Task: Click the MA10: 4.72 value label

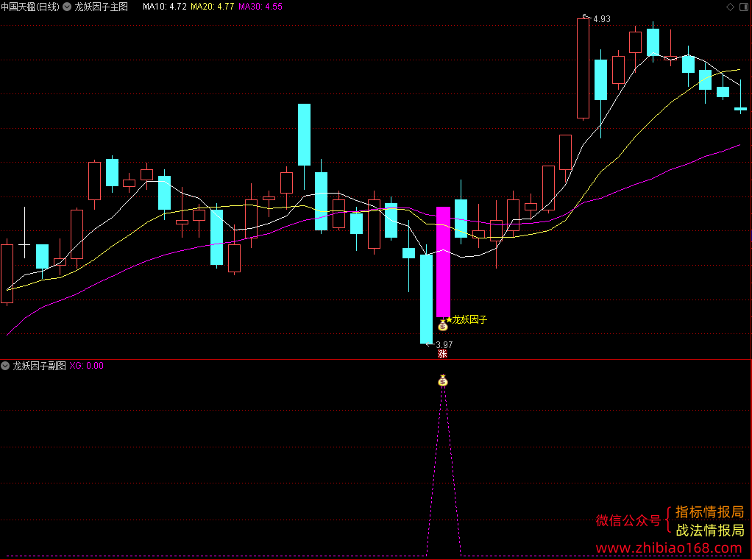Action: 165,7
